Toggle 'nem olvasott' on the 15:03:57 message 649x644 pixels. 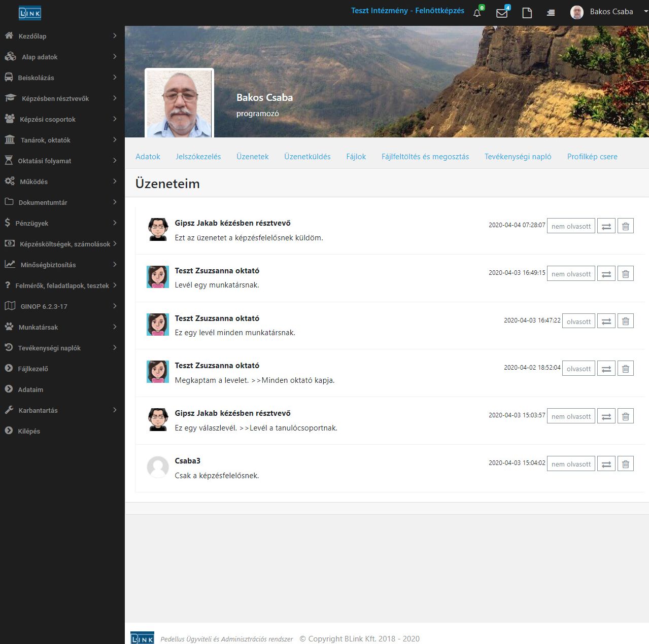tap(571, 416)
